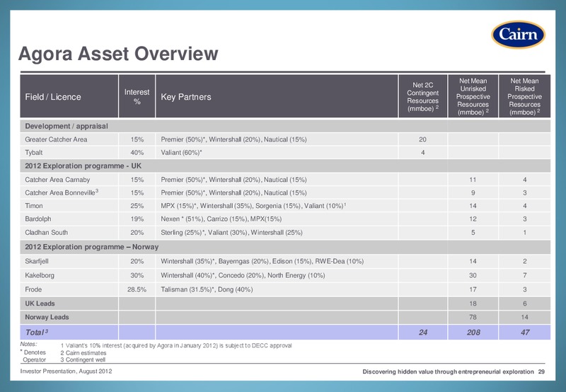
Task: Select the Skarfjell field name
Action: pyautogui.click(x=37, y=261)
